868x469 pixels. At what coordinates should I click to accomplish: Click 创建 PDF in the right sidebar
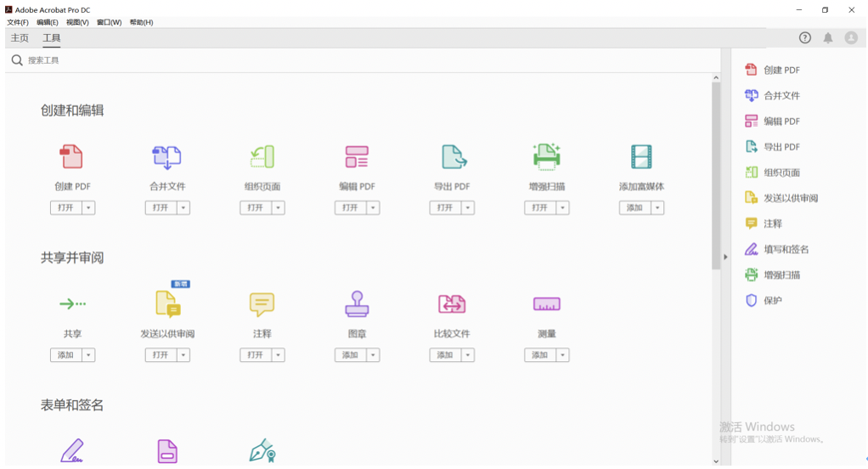point(773,70)
